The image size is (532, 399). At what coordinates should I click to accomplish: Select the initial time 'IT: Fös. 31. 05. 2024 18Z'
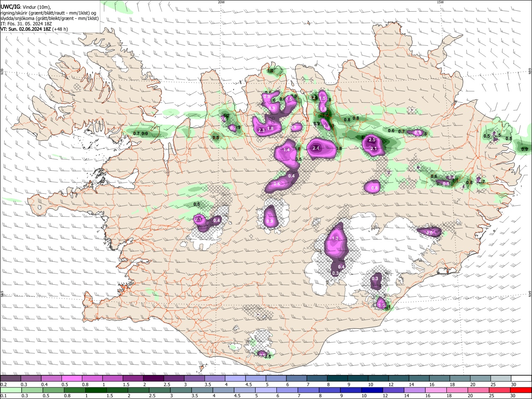click(x=27, y=24)
